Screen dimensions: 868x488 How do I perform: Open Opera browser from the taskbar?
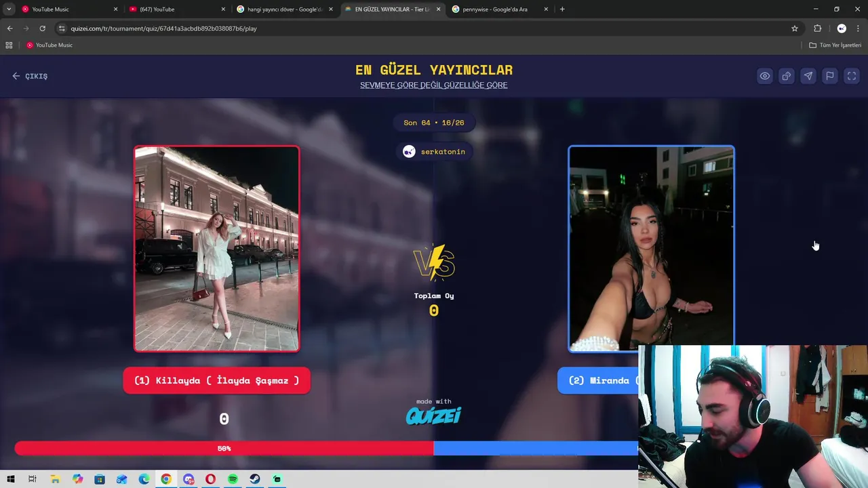coord(210,479)
